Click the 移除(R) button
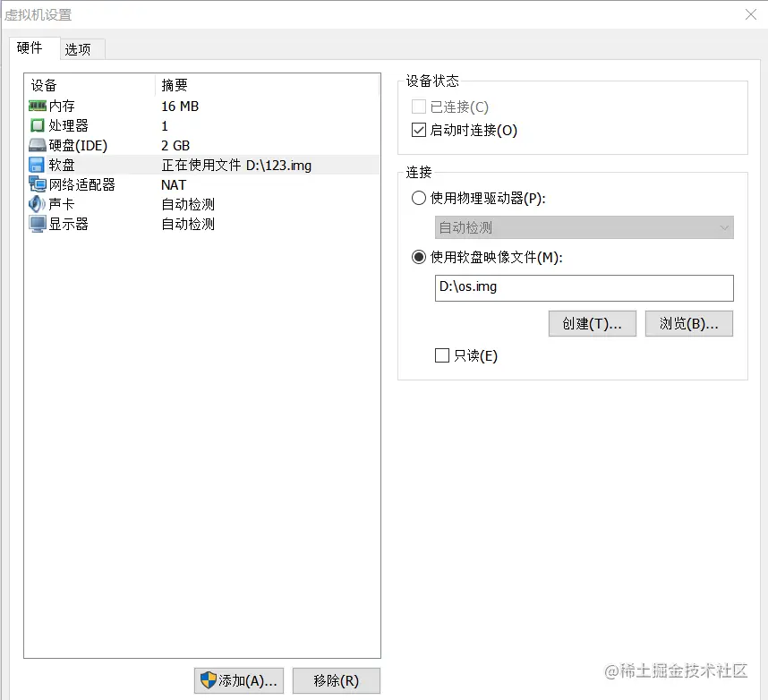The width and height of the screenshot is (768, 700). pos(336,680)
